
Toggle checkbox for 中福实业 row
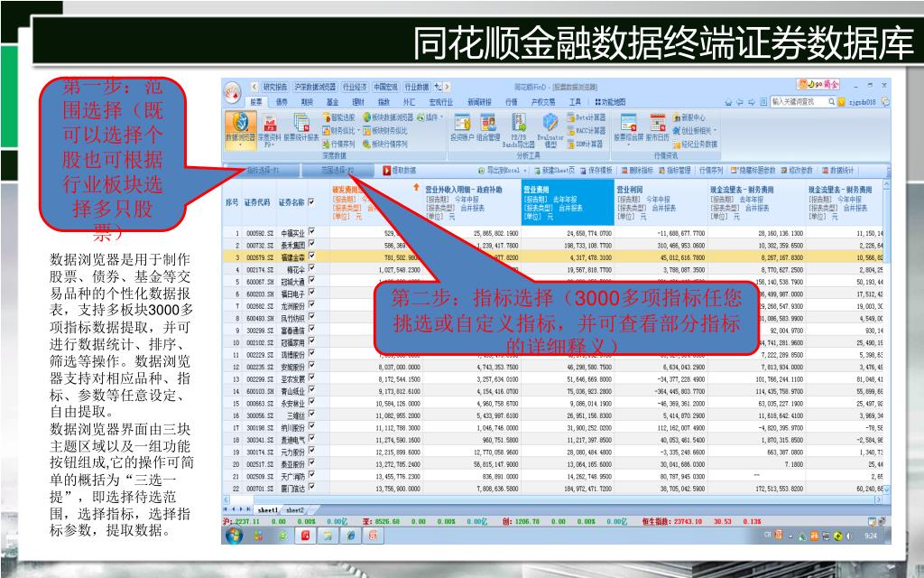pos(311,232)
